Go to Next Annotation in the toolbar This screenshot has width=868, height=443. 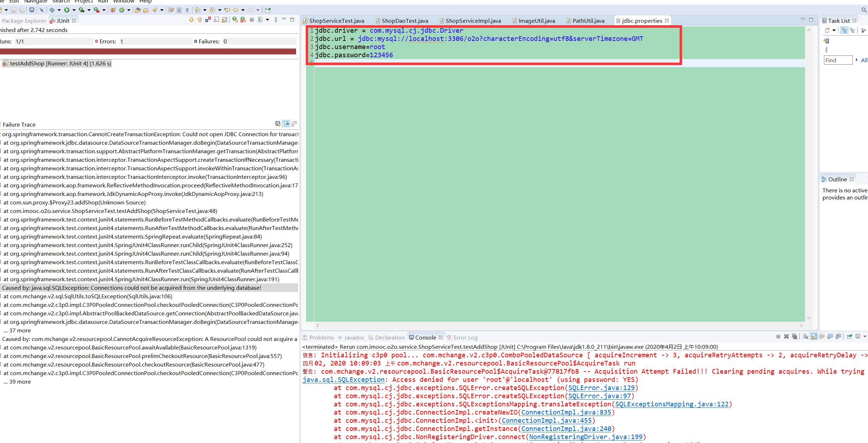197,10
